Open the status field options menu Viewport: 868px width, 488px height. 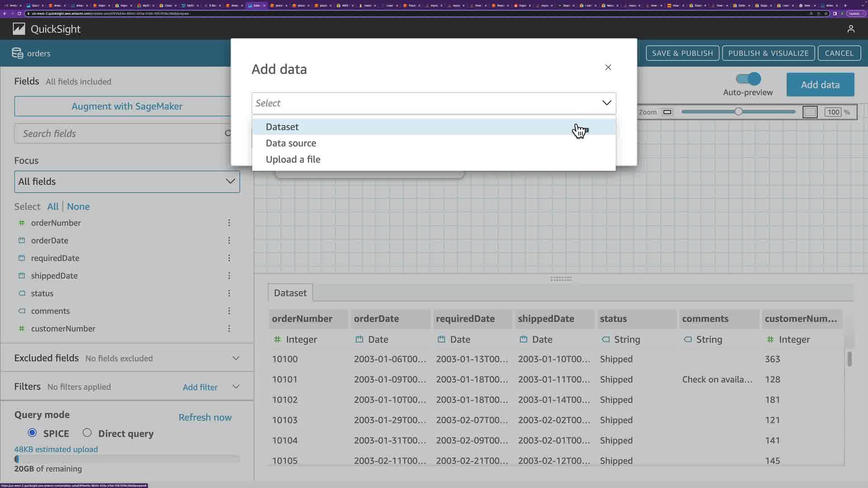tap(229, 293)
